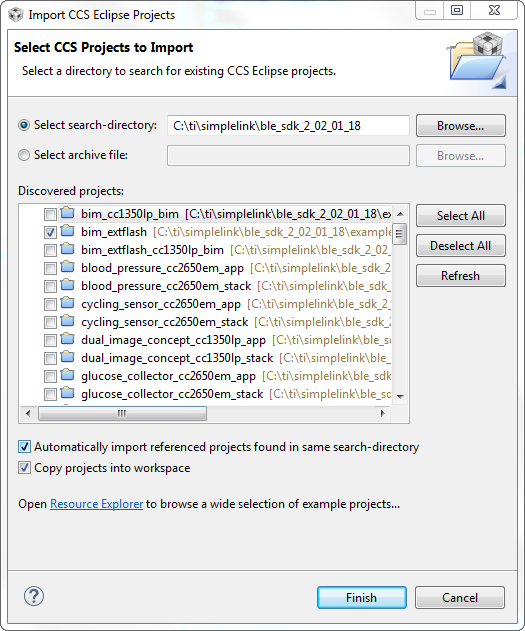Click the horizontal scrollbar thumb in project list
This screenshot has width=525, height=631.
[x=122, y=413]
